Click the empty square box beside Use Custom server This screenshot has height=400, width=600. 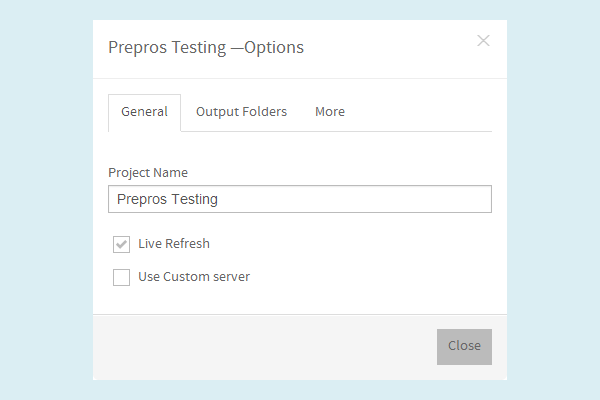pos(122,277)
